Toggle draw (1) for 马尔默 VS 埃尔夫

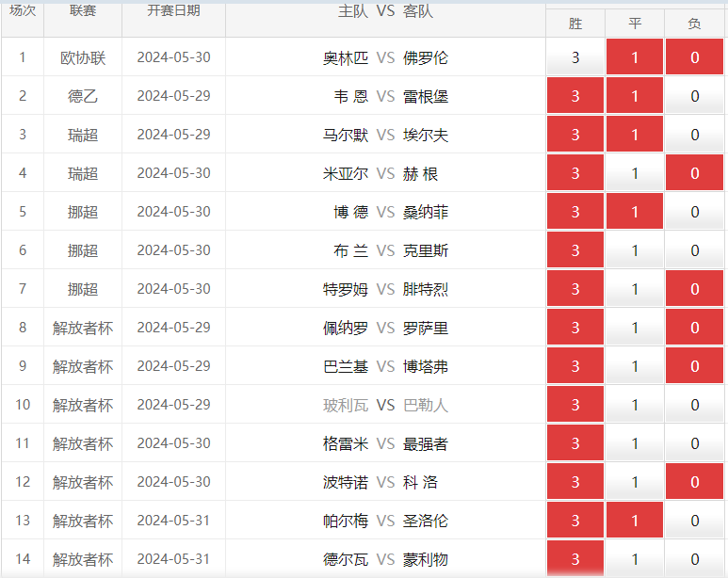point(635,135)
